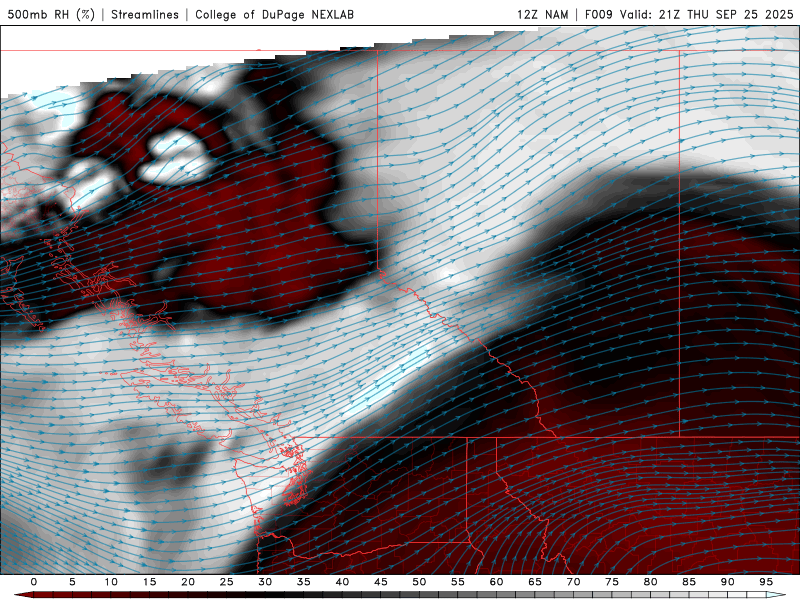
Task: Click the "12Z NAM" model label
Action: [542, 14]
